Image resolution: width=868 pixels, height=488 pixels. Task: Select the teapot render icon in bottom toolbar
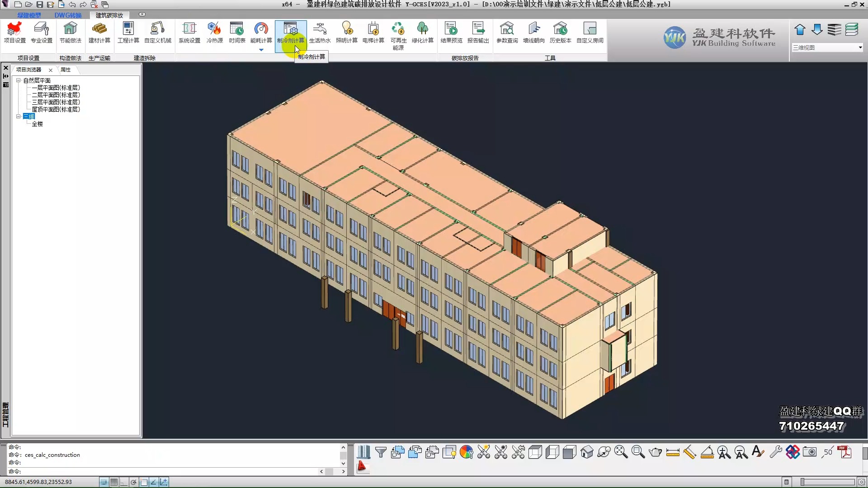[655, 452]
